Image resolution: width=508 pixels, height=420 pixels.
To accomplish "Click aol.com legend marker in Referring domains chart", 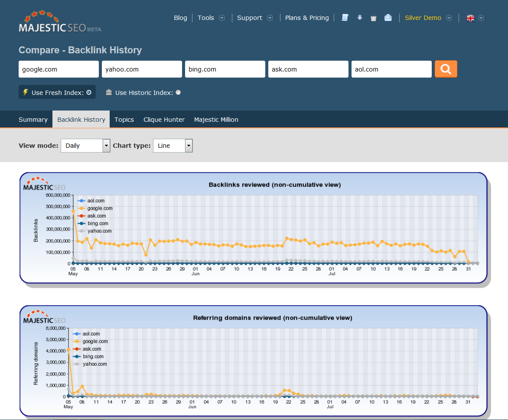I will (76, 334).
